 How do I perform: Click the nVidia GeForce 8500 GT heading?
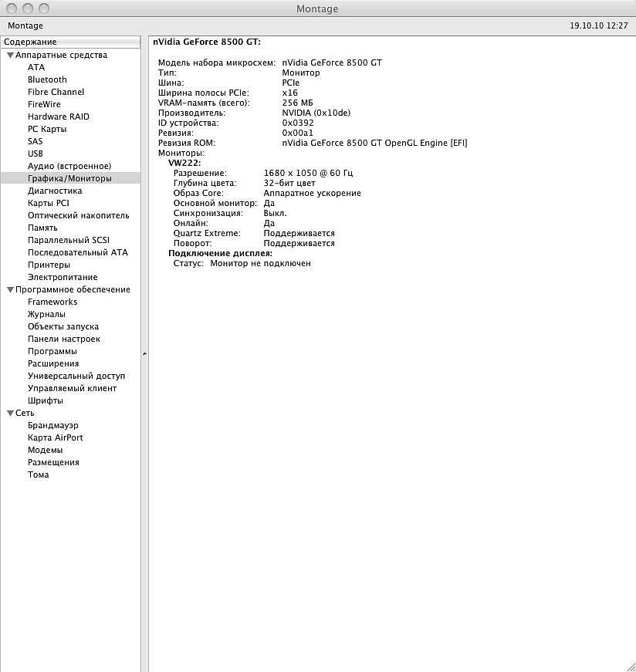tap(207, 42)
